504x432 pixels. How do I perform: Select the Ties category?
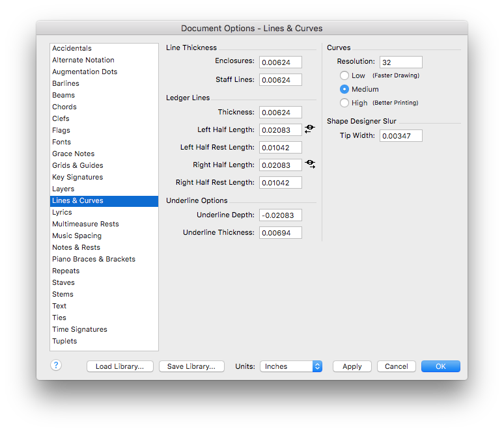[x=104, y=318]
